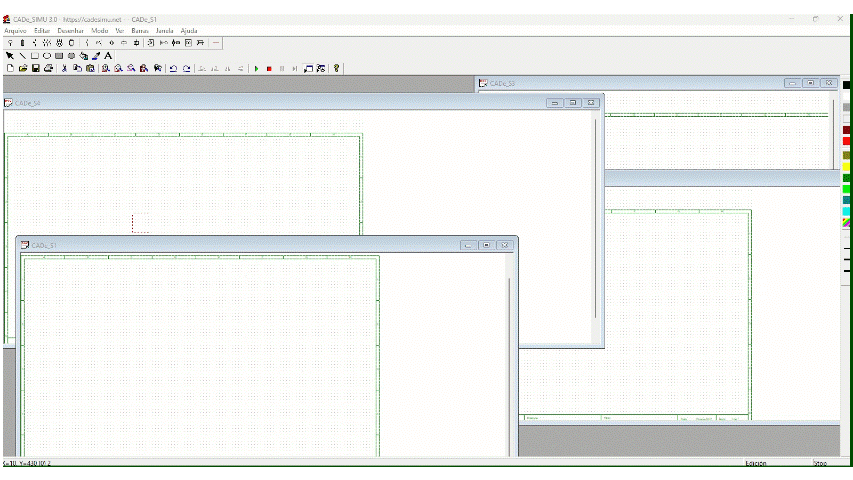This screenshot has height=480, width=853.
Task: Start the simulation with green play
Action: (x=256, y=69)
